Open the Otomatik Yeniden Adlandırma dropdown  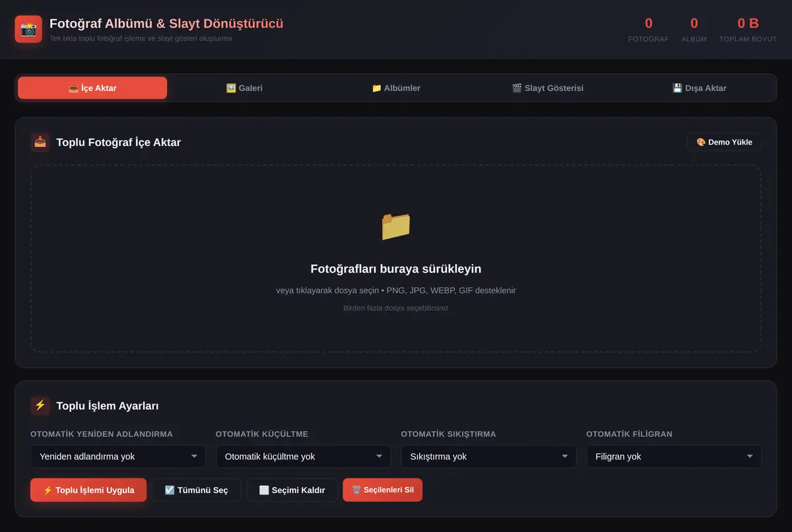tap(118, 457)
